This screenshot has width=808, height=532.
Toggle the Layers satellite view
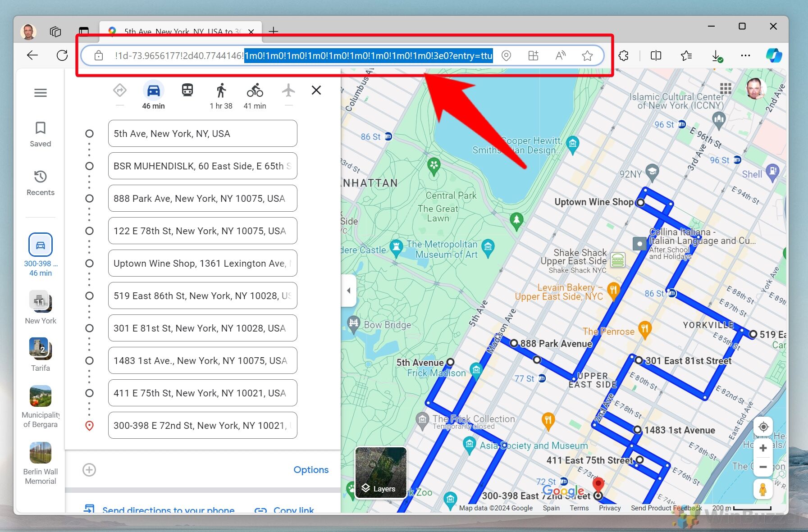tap(381, 473)
